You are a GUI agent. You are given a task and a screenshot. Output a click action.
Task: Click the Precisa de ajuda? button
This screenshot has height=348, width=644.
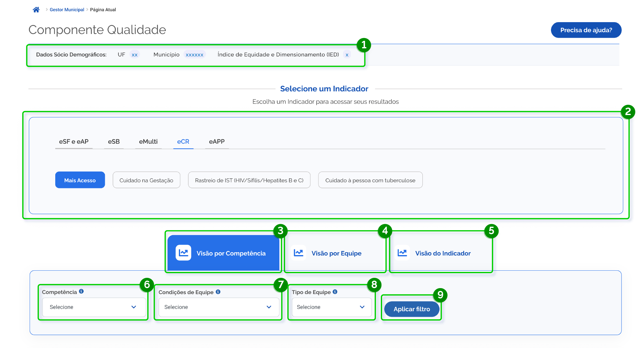[x=586, y=30]
